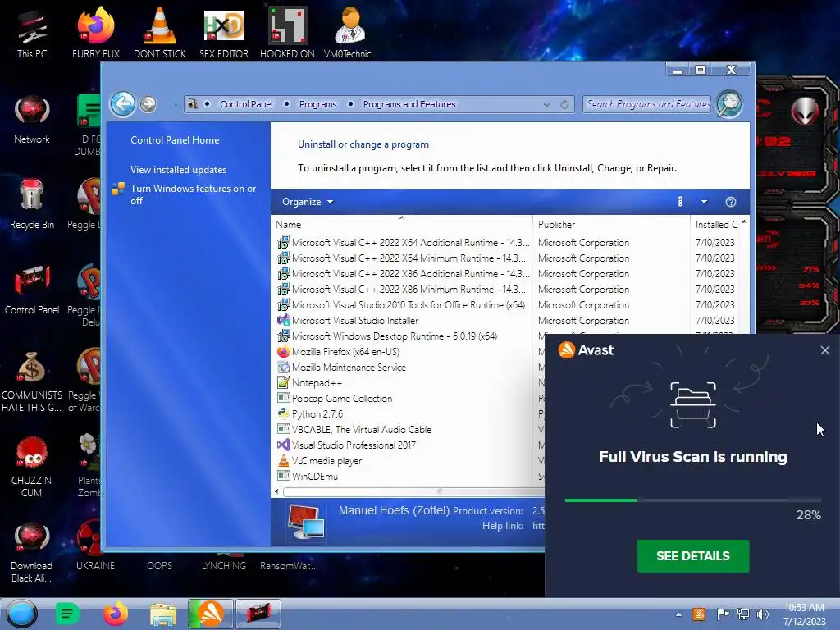The width and height of the screenshot is (840, 630).
Task: Switch to Avast taskbar button
Action: coord(211,614)
